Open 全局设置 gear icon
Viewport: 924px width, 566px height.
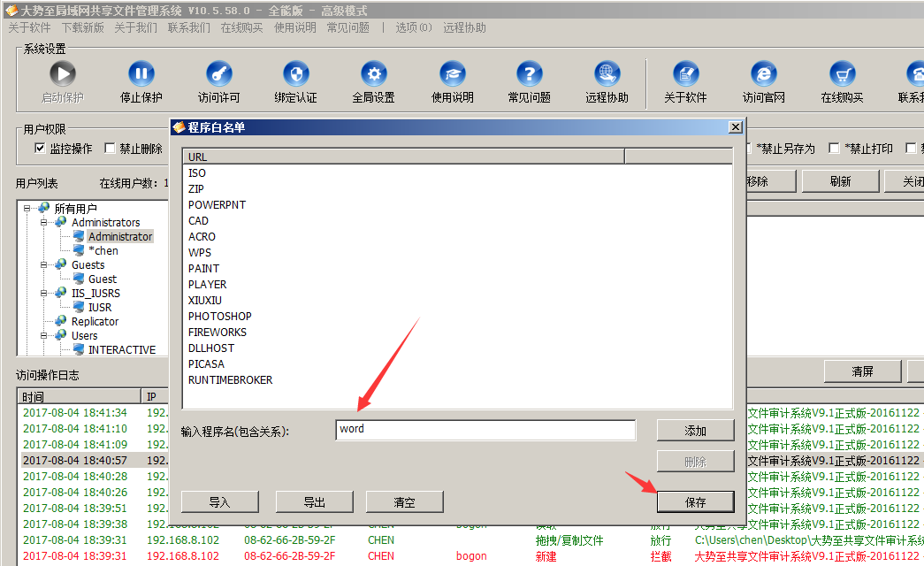click(374, 74)
